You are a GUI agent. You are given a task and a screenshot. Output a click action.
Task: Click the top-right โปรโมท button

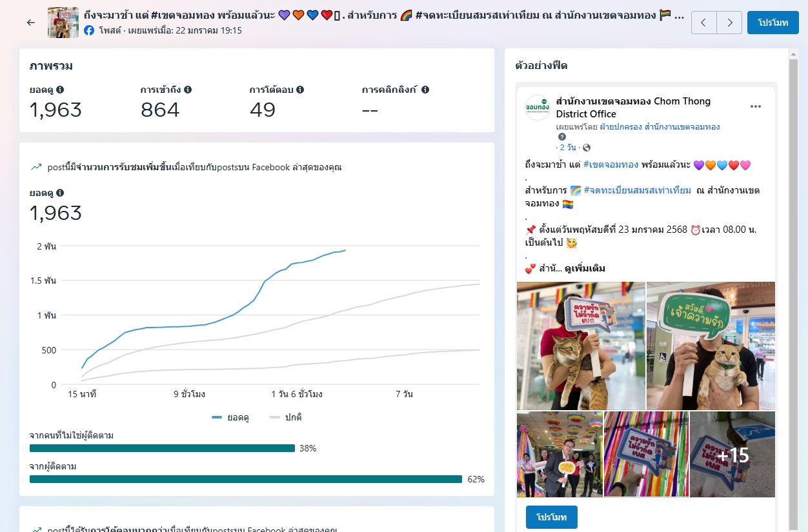click(x=773, y=23)
